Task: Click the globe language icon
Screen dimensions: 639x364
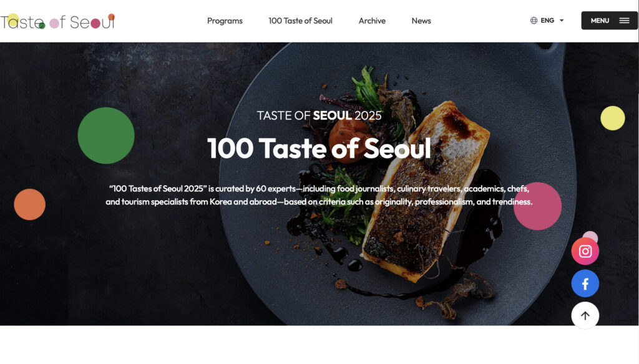Action: pyautogui.click(x=534, y=21)
